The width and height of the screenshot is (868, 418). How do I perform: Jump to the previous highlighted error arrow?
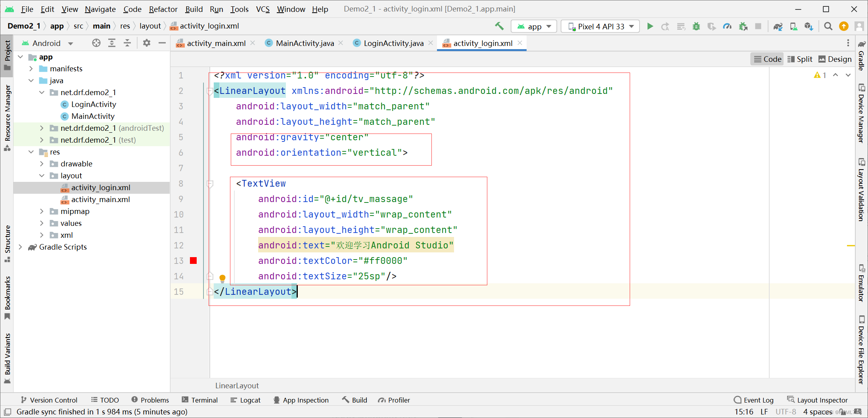pyautogui.click(x=835, y=75)
